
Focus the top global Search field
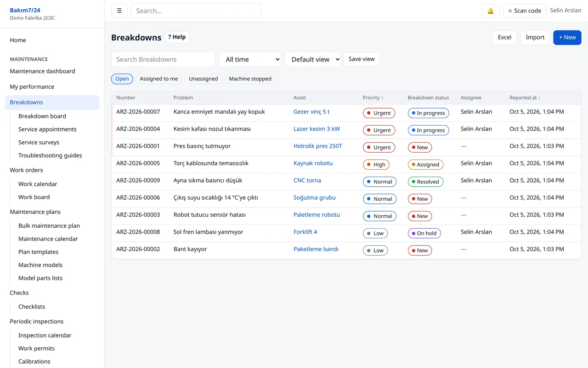(196, 11)
